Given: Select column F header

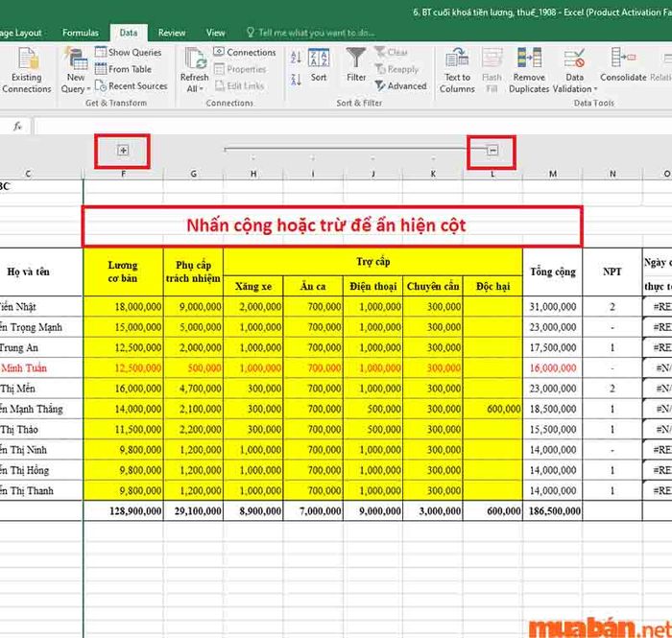Looking at the screenshot, I should coord(124,174).
